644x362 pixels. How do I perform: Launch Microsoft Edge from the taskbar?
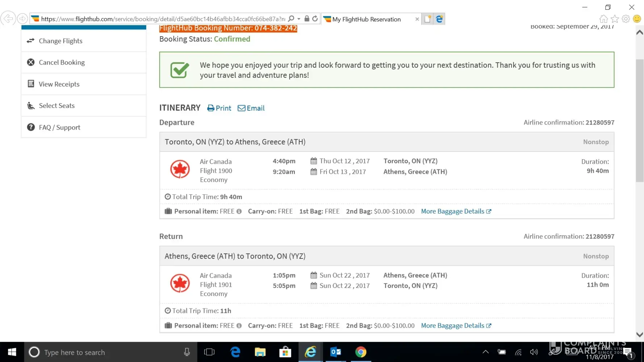click(x=235, y=352)
